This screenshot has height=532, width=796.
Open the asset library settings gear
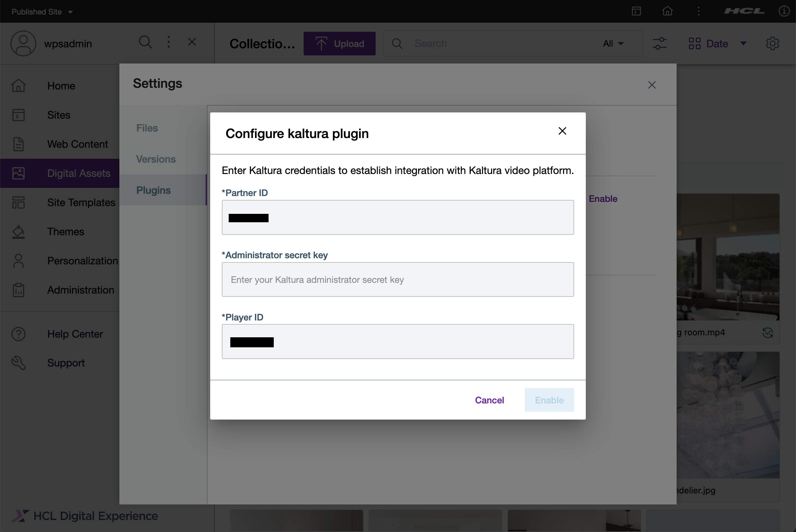[x=773, y=43]
